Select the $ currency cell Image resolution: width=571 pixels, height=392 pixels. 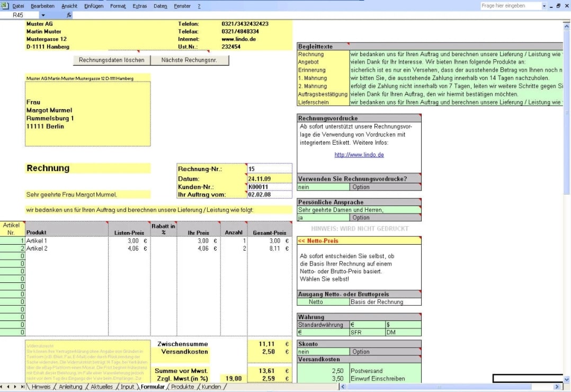point(403,325)
